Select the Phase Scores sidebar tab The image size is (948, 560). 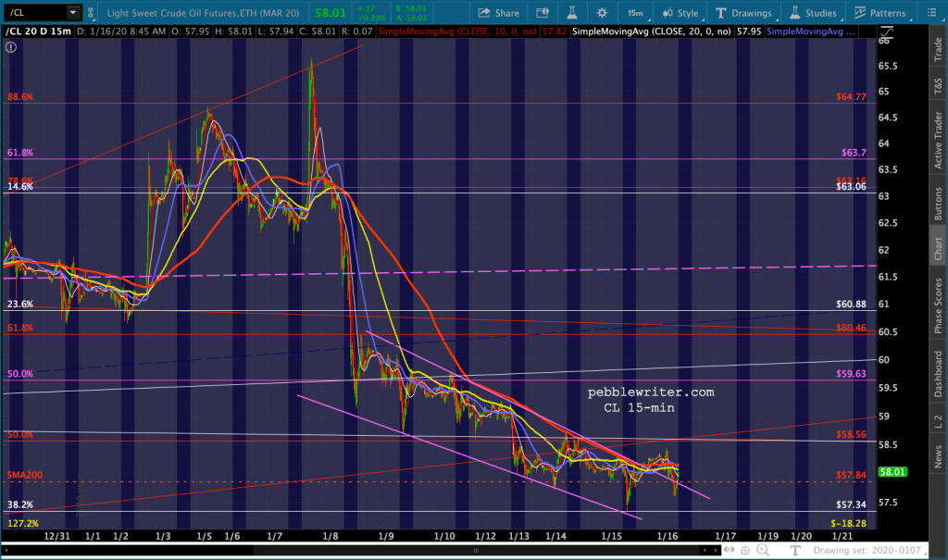(937, 305)
